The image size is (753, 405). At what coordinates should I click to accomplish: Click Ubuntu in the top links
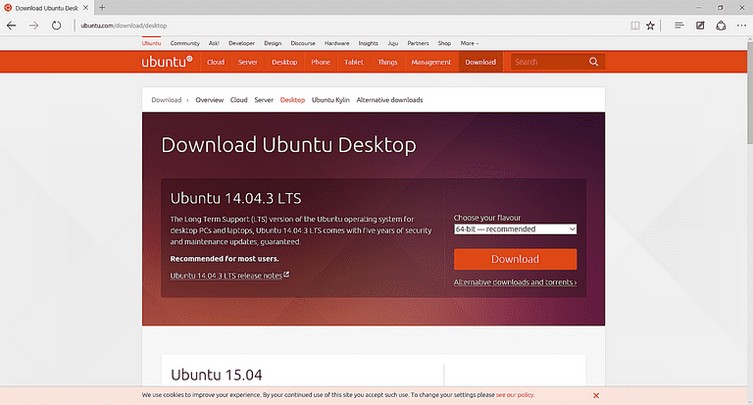pyautogui.click(x=151, y=43)
